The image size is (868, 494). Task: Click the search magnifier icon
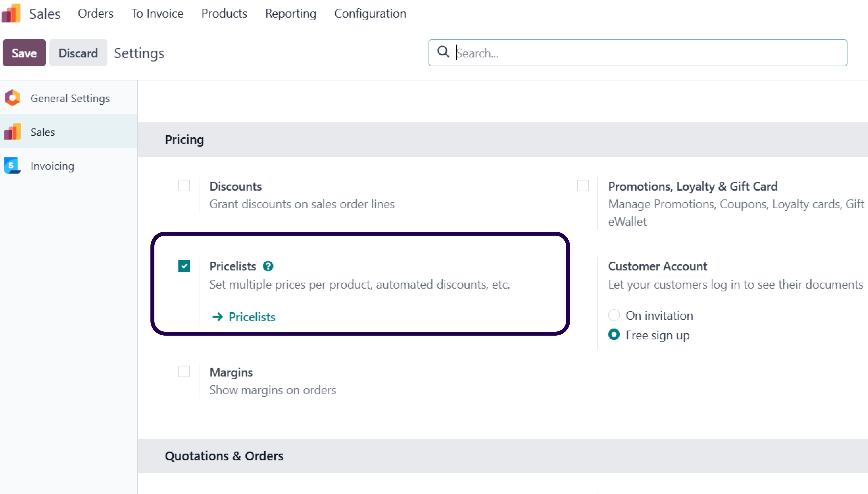444,52
